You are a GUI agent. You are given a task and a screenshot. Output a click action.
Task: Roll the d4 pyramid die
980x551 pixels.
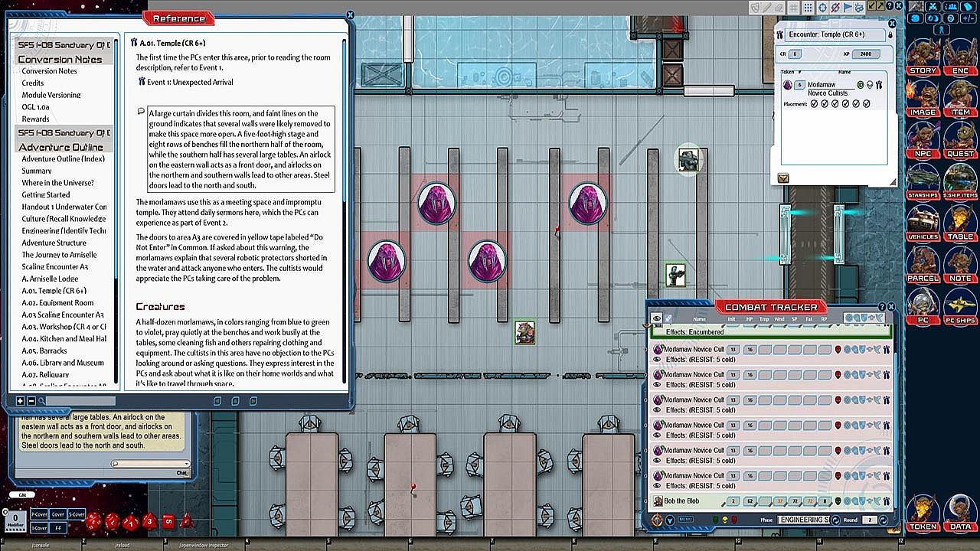tap(186, 522)
